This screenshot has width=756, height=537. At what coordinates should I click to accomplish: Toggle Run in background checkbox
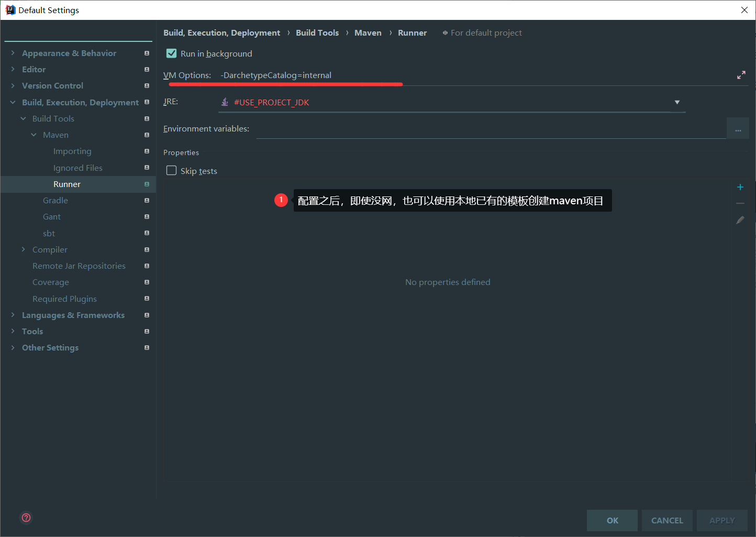171,53
